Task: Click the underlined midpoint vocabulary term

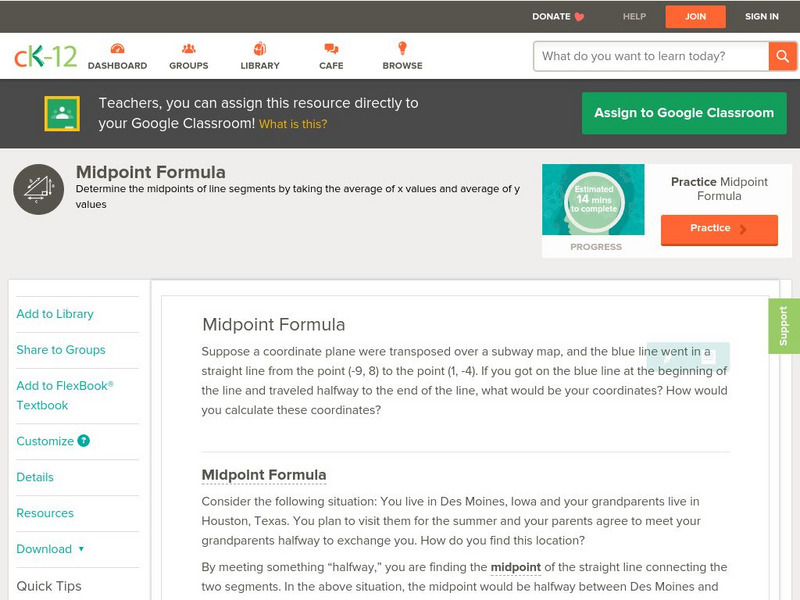Action: pyautogui.click(x=515, y=567)
